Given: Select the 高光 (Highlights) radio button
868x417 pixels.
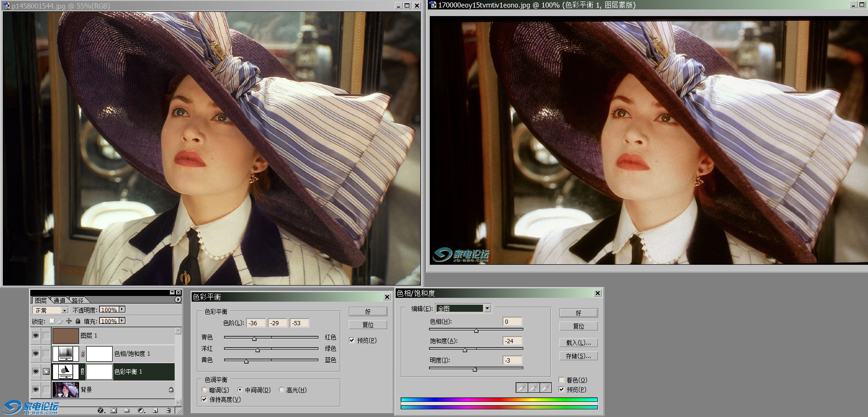Looking at the screenshot, I should pyautogui.click(x=282, y=390).
